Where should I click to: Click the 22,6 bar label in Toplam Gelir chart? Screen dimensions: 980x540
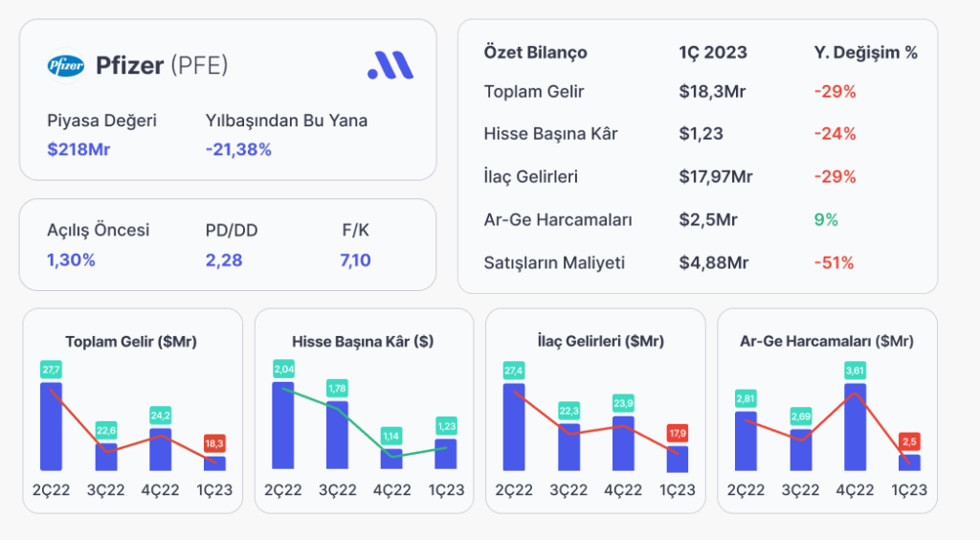point(105,431)
